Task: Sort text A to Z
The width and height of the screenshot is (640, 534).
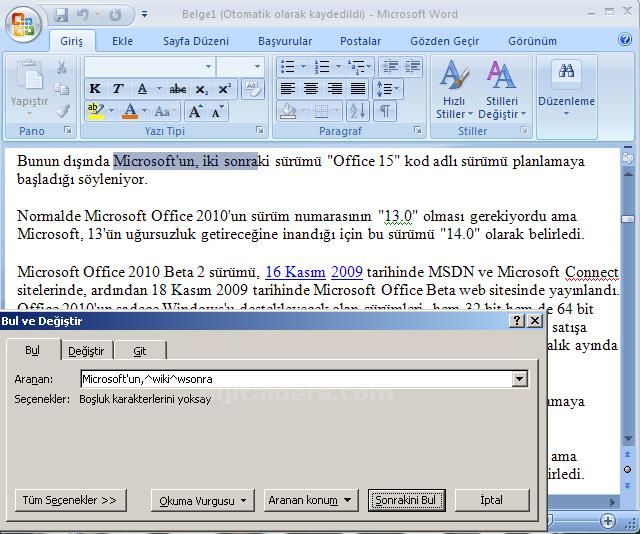Action: point(358,111)
